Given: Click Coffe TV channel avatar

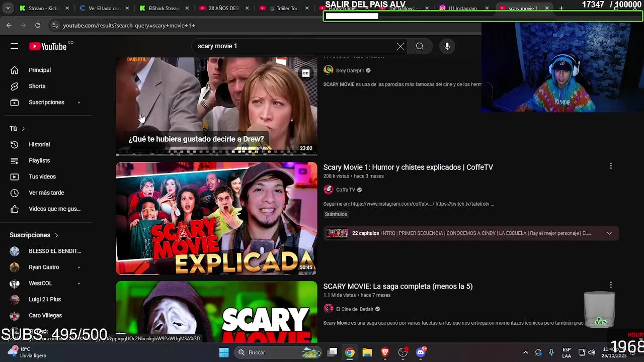Looking at the screenshot, I should [x=329, y=190].
